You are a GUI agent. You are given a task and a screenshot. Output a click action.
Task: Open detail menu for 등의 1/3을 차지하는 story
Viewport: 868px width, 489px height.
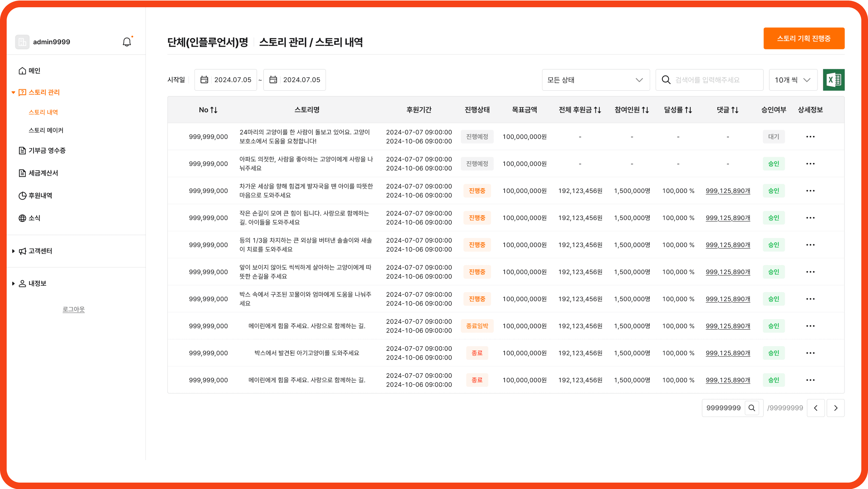point(810,245)
